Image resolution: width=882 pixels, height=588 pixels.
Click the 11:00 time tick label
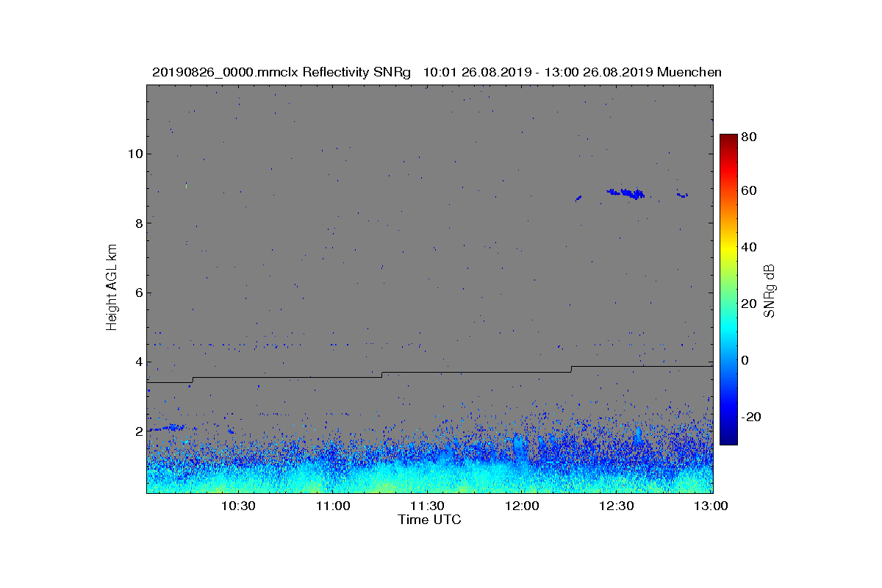pos(333,506)
